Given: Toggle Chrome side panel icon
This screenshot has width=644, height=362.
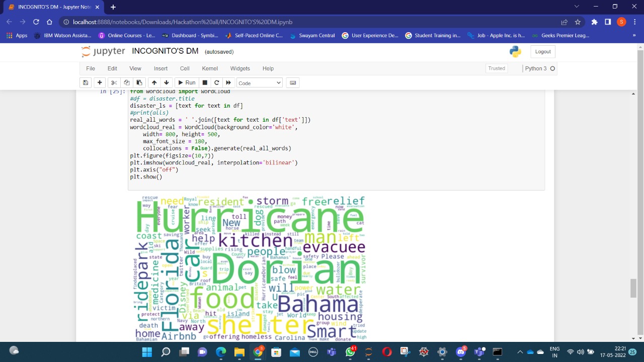Looking at the screenshot, I should coord(608,22).
